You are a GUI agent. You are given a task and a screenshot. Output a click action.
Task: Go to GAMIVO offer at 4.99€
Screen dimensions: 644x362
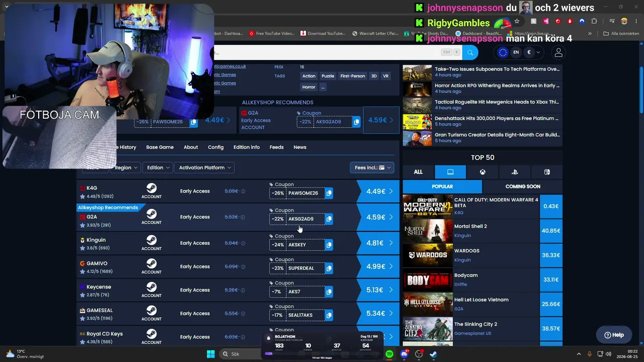[x=378, y=266]
